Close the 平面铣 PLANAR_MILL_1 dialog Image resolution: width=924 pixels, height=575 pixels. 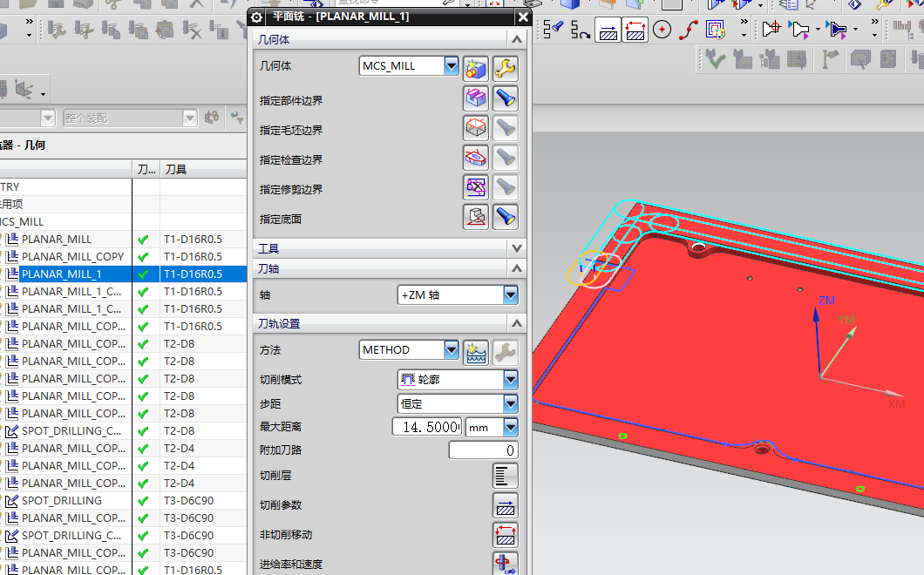(x=523, y=17)
